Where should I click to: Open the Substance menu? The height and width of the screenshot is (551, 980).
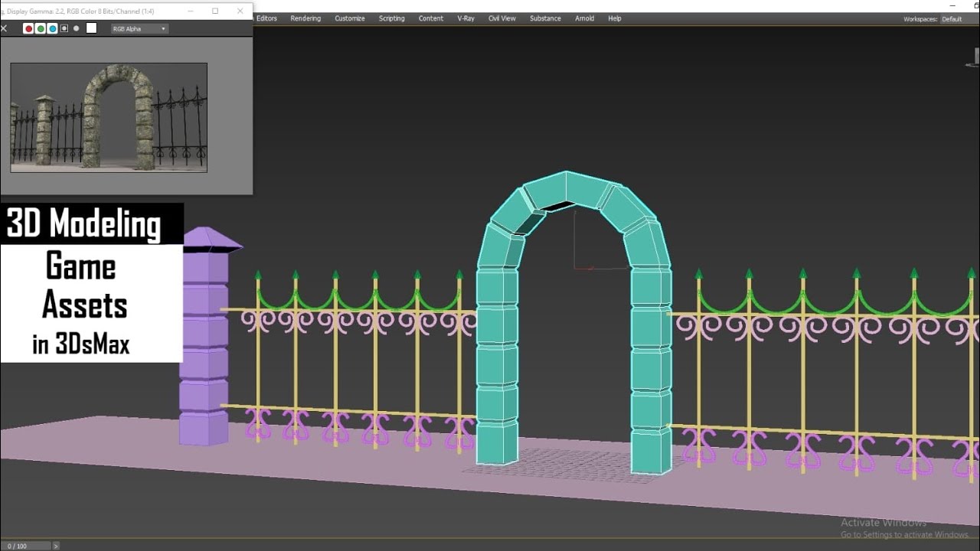(x=545, y=18)
